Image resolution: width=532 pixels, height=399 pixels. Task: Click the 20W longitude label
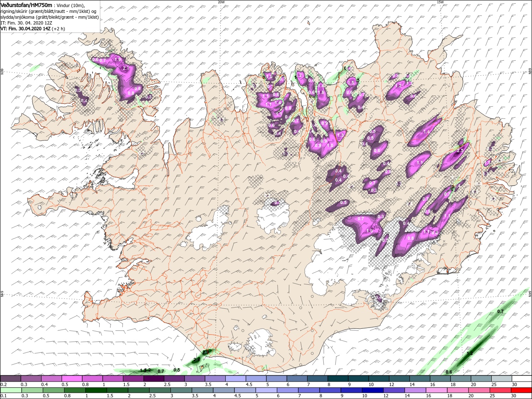(x=221, y=2)
